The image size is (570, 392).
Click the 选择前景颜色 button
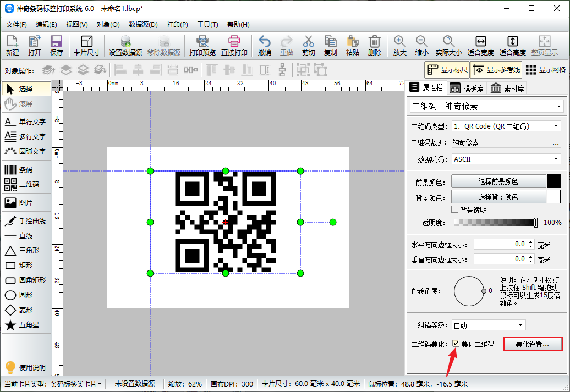click(497, 181)
